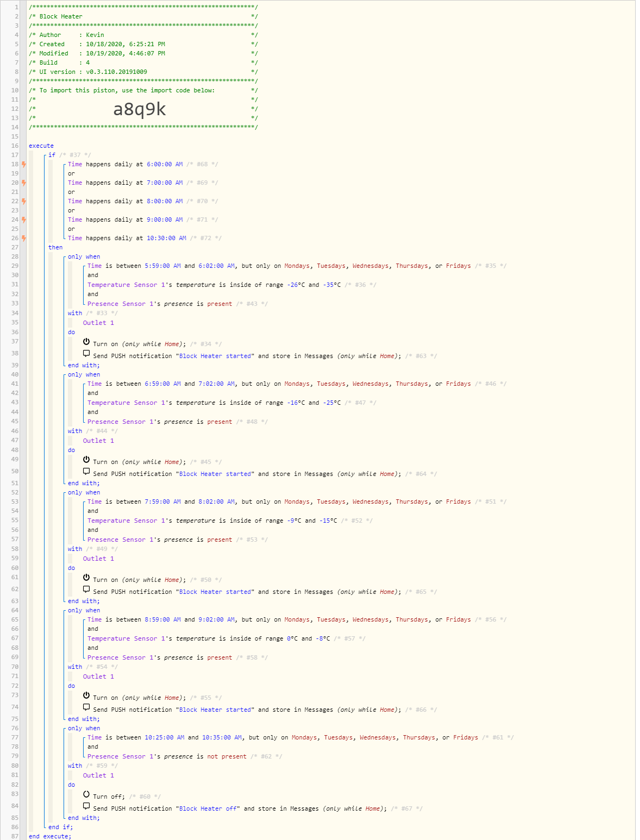Screen dimensions: 640x840
Task: Click Outlet 1 device under with #44
Action: (98, 441)
